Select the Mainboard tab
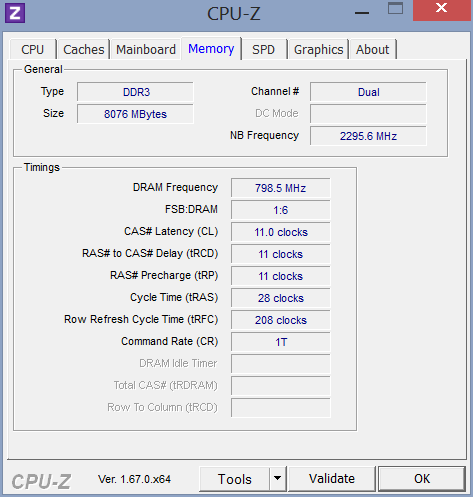 point(146,50)
